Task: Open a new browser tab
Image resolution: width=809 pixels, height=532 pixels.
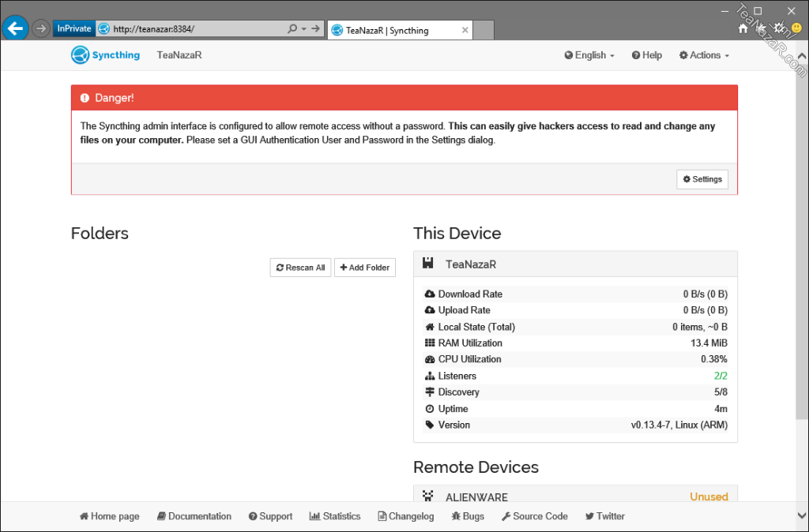Action: (x=484, y=31)
